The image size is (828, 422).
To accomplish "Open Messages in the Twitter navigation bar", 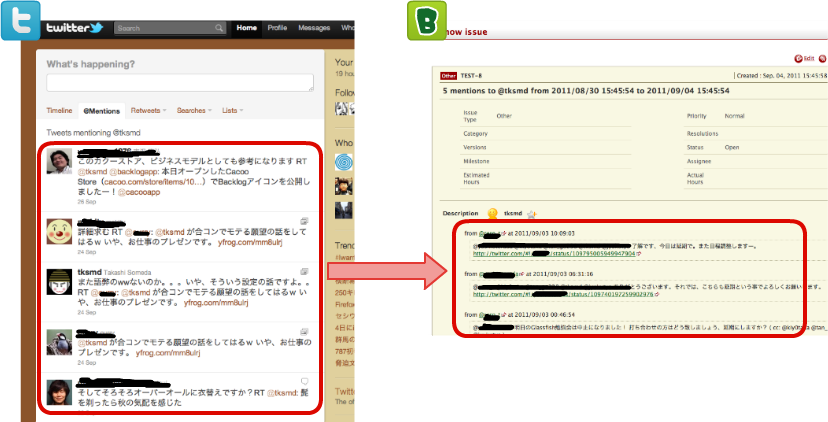I will [314, 28].
